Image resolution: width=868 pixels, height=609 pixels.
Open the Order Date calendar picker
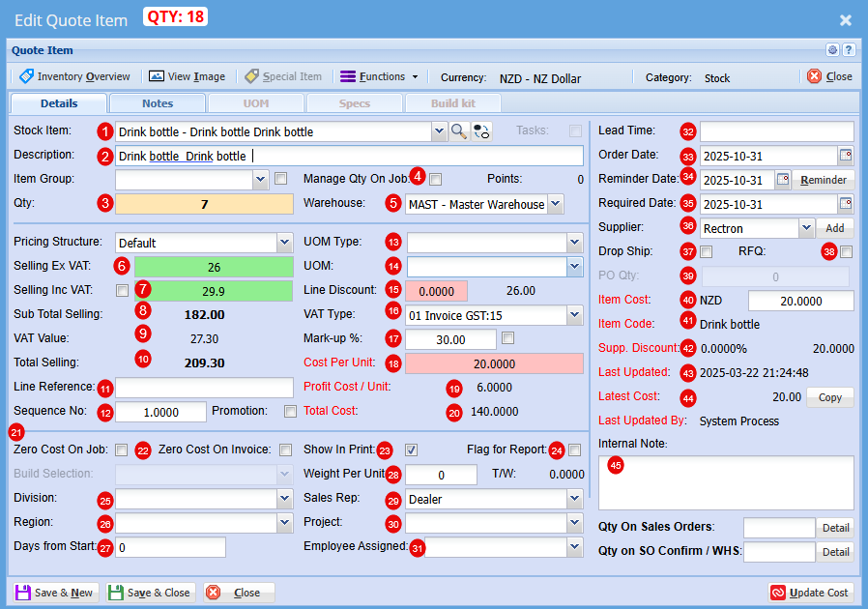(x=846, y=155)
